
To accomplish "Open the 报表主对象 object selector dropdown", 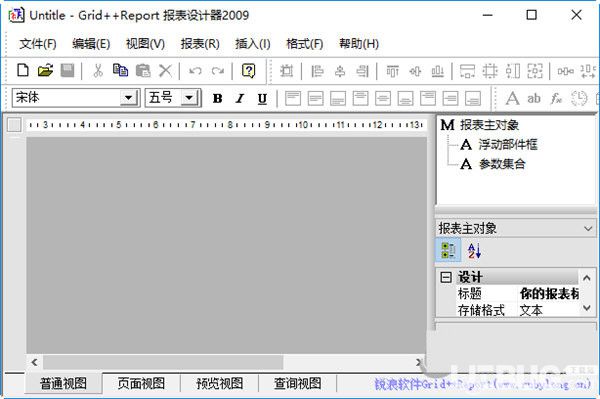I will [588, 229].
